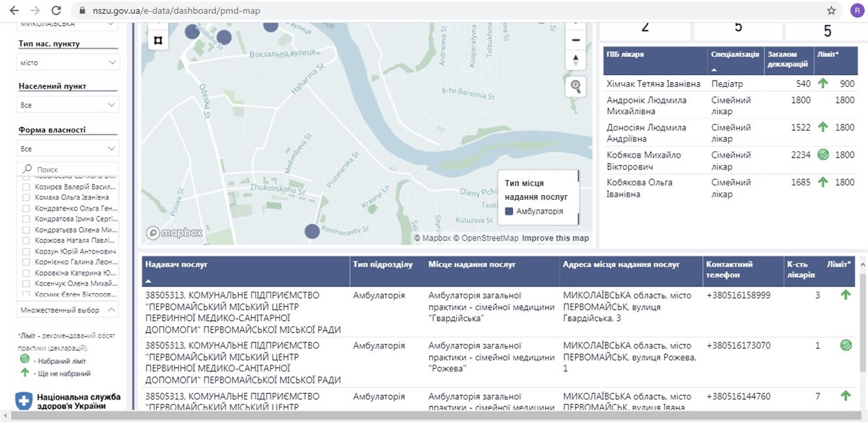Viewport: 868px width, 423px height.
Task: Tick the Корзун Юрій Антонович checkbox
Action: 26,251
